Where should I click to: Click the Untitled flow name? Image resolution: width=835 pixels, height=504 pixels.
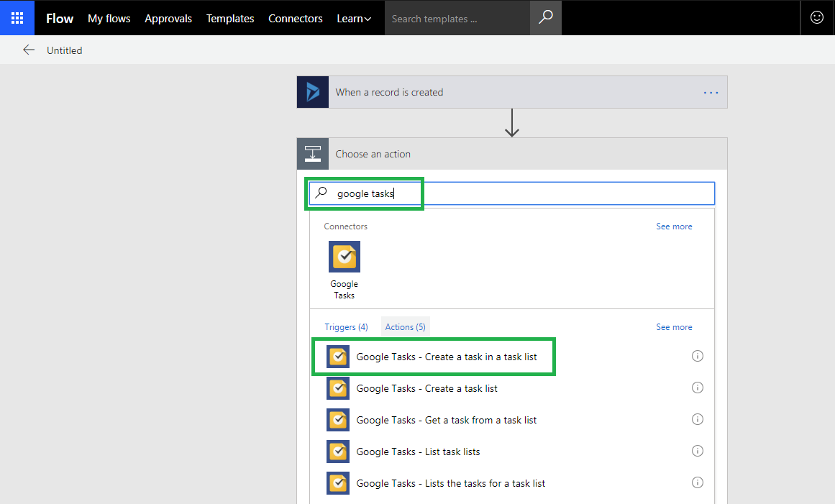65,50
